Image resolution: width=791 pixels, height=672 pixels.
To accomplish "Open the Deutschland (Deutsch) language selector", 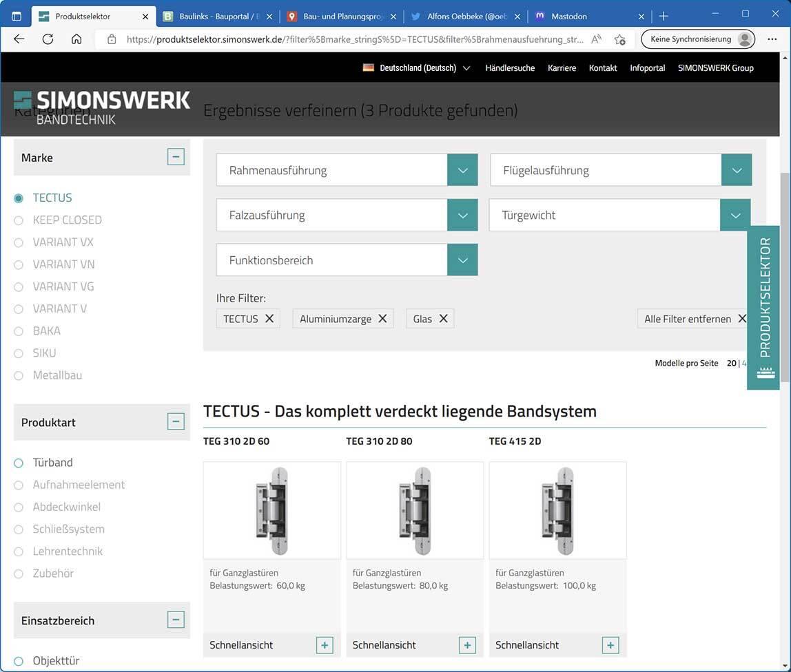I will [x=417, y=67].
